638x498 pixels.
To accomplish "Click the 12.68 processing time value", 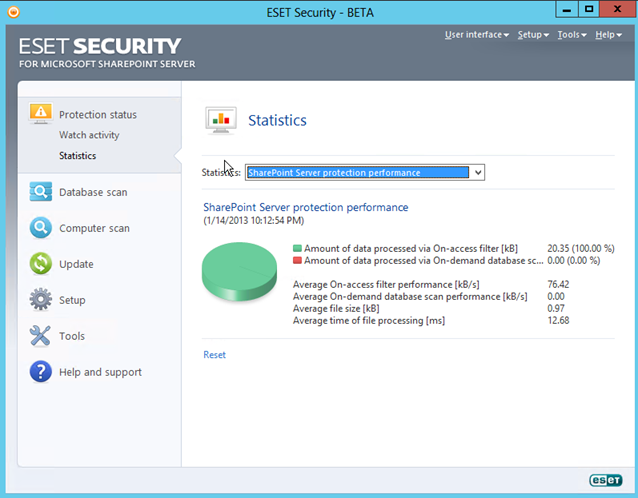I will coord(558,320).
